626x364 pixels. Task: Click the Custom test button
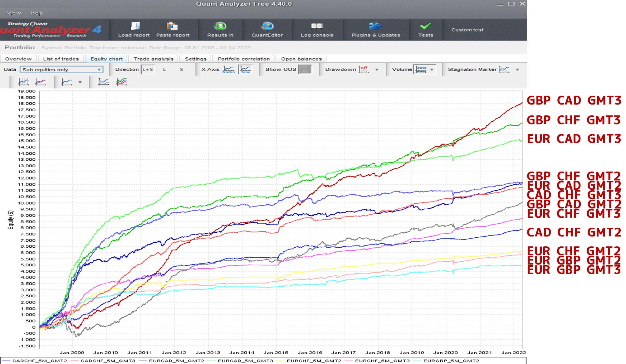(467, 30)
